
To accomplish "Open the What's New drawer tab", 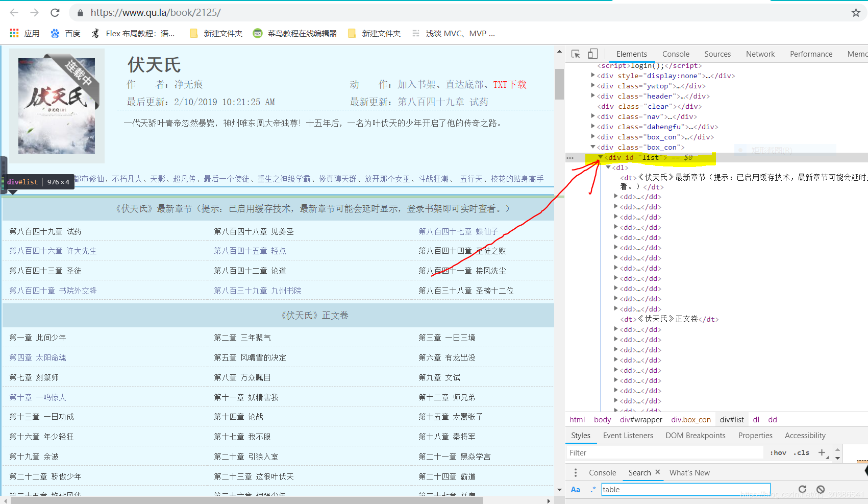I will tap(689, 473).
